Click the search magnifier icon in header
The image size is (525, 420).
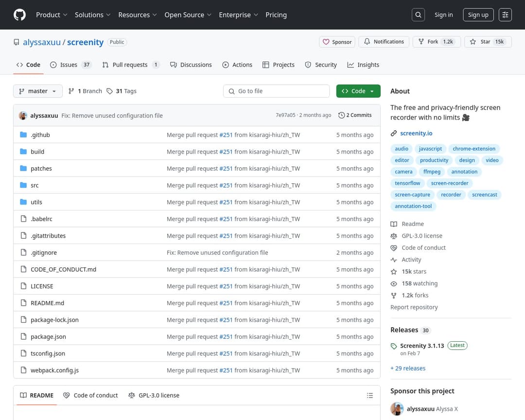[x=418, y=15]
